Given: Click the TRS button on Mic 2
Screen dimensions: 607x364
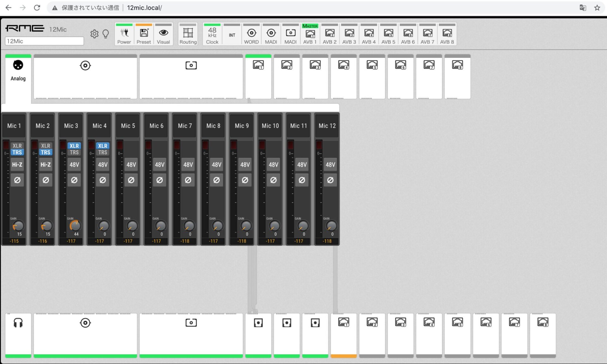Looking at the screenshot, I should tap(46, 152).
